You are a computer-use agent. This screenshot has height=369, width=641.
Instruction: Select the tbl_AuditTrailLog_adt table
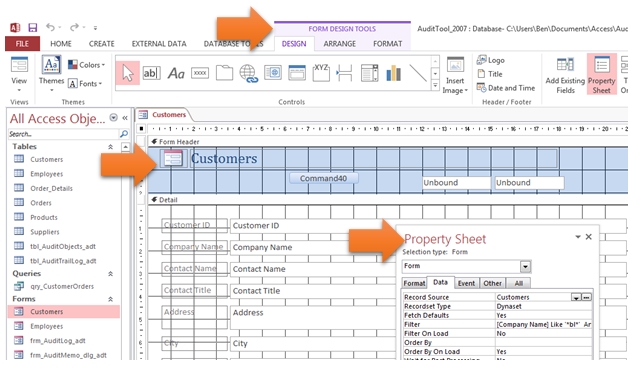click(63, 261)
